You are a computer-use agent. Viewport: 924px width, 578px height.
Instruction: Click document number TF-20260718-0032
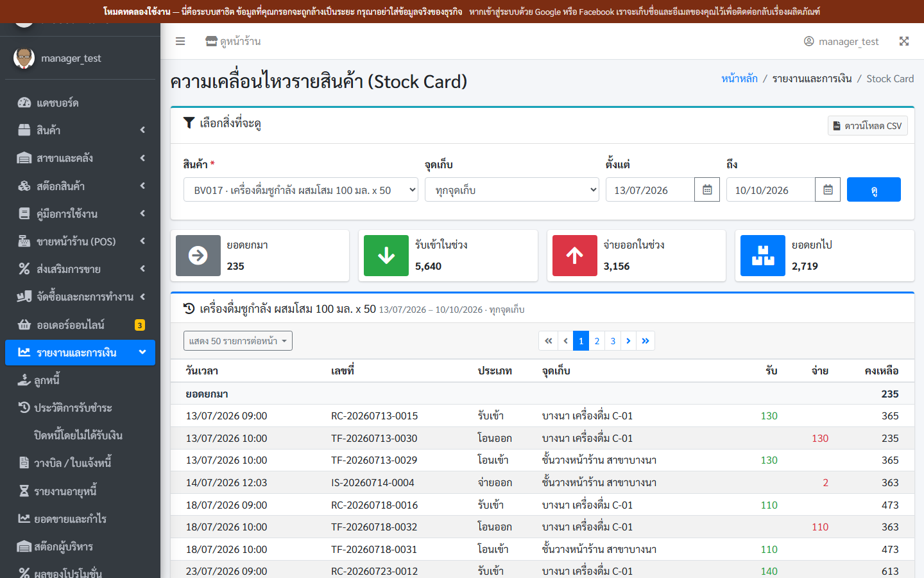(x=374, y=527)
